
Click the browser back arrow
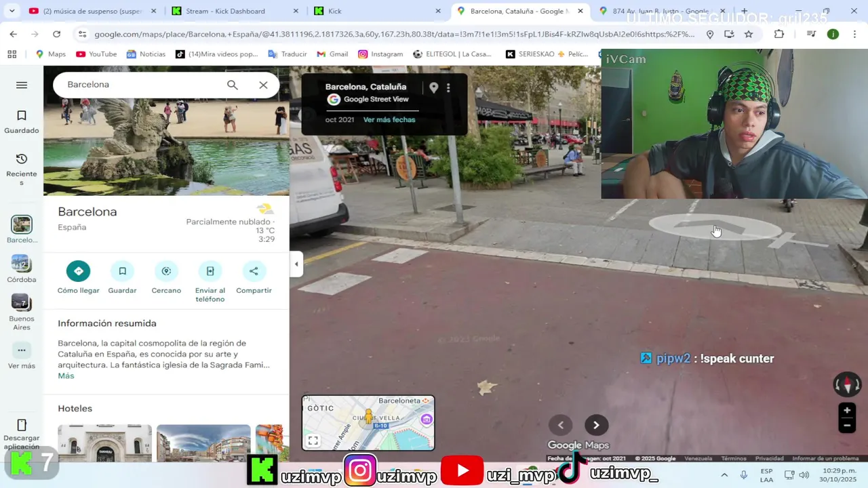[x=14, y=34]
